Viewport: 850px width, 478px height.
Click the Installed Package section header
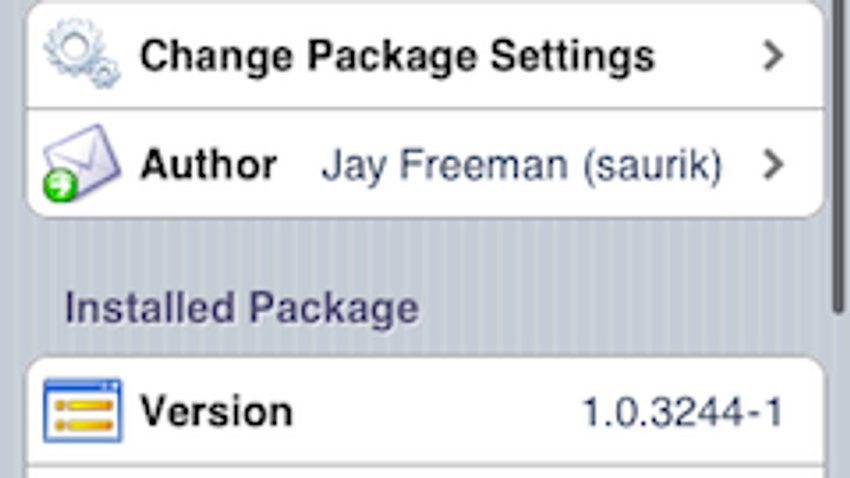pos(242,308)
